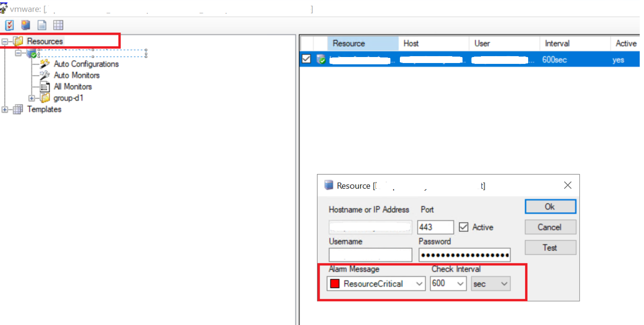Screen dimensions: 644x325
Task: Collapse the Resources tree node
Action: pyautogui.click(x=5, y=42)
